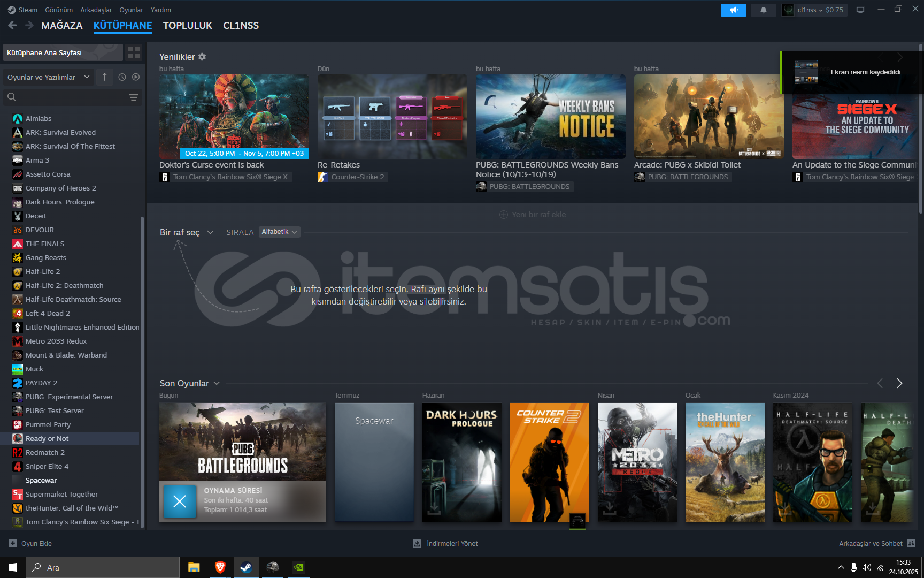Click the announcements megaphone icon
The image size is (924, 578).
point(733,10)
